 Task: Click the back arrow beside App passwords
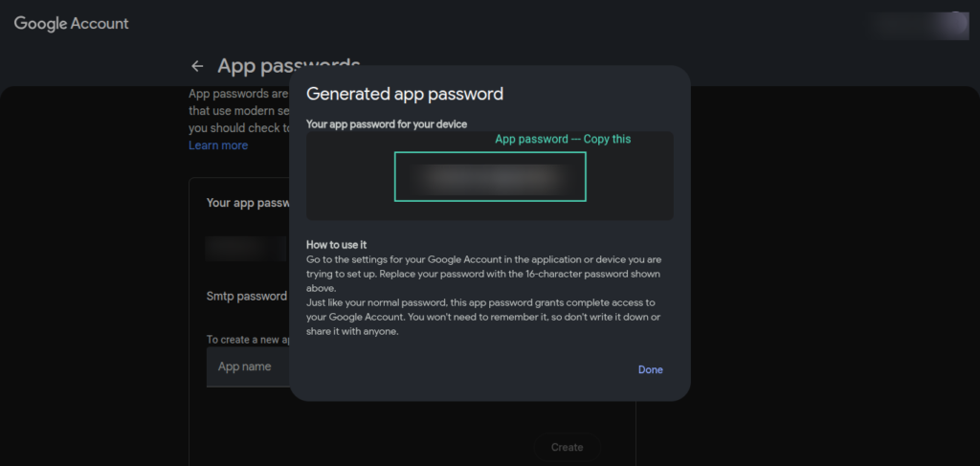coord(197,66)
